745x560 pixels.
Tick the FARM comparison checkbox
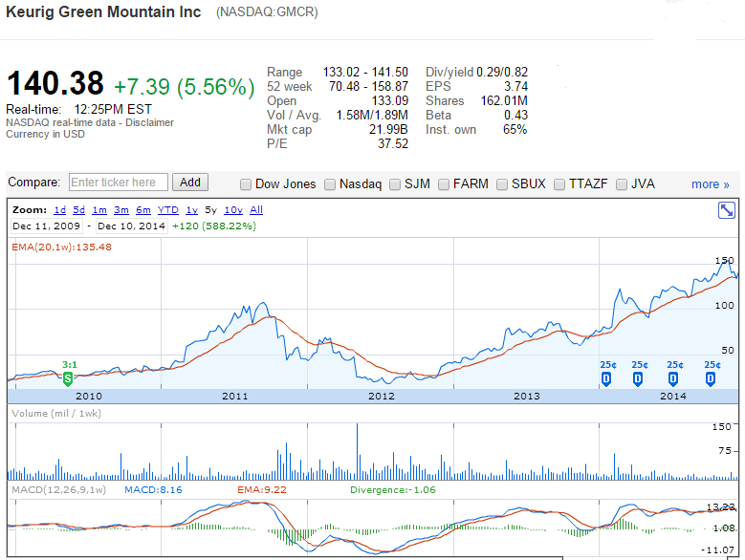point(444,184)
